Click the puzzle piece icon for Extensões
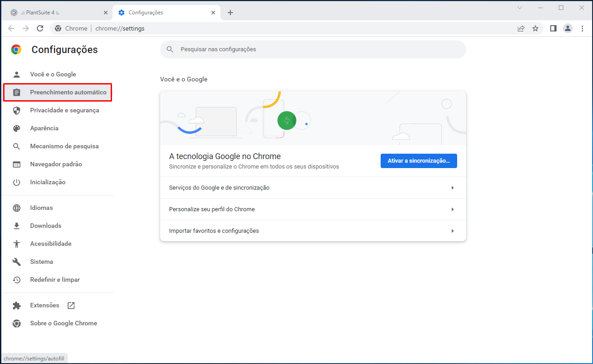Screen dimensions: 593x364 [17, 306]
